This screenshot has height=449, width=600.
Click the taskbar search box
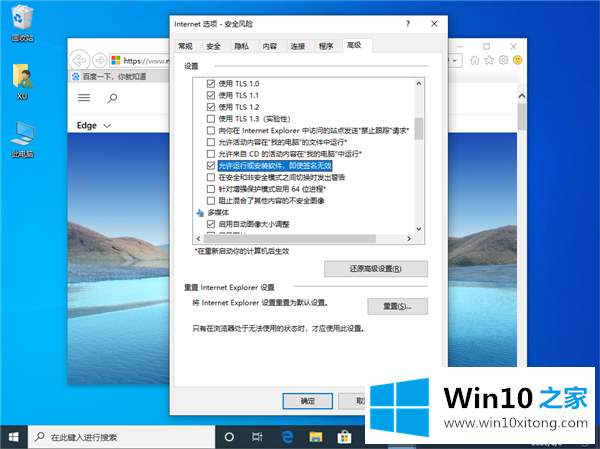[121, 437]
